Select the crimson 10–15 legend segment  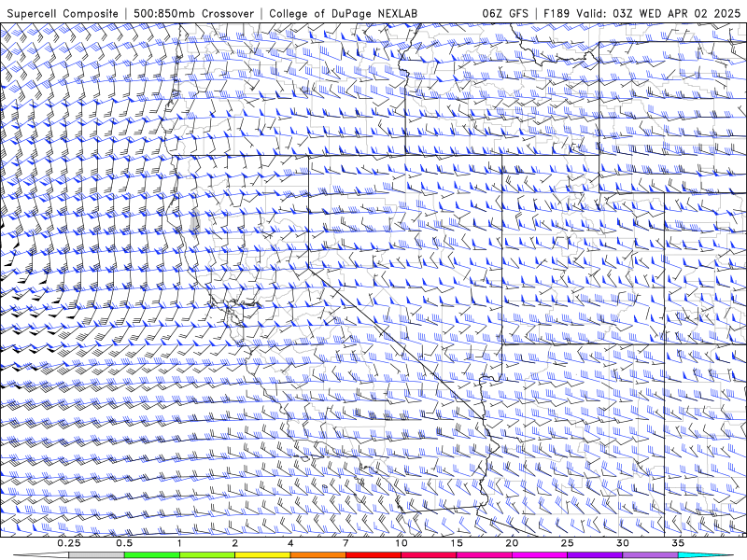429,555
